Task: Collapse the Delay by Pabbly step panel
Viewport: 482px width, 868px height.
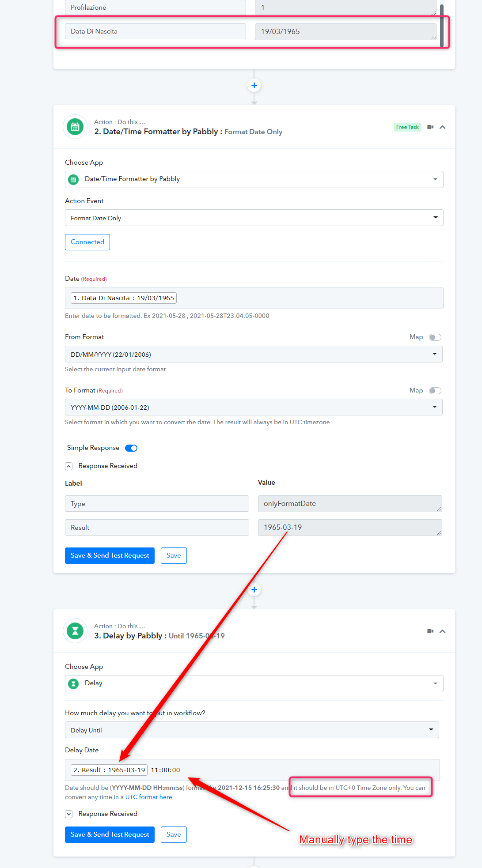Action: 443,631
